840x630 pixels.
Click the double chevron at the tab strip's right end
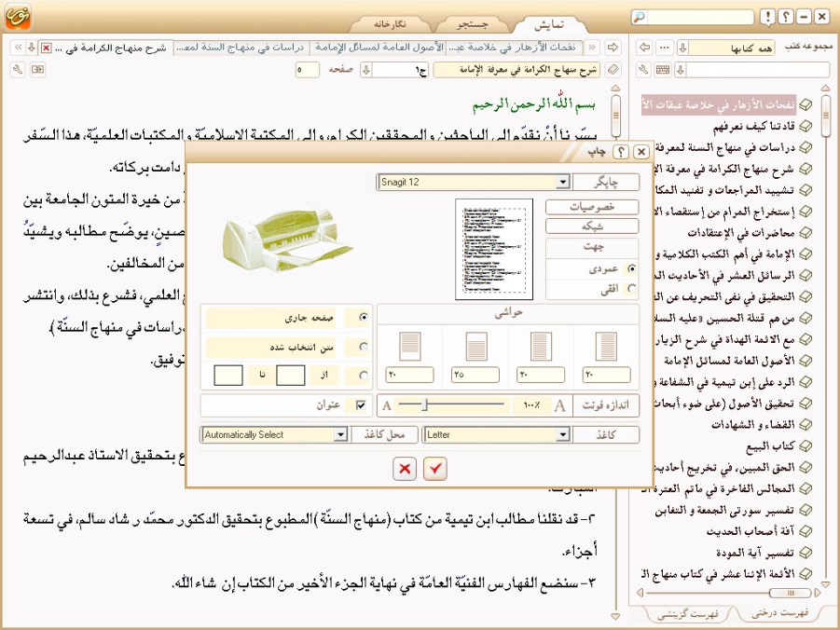[x=593, y=48]
